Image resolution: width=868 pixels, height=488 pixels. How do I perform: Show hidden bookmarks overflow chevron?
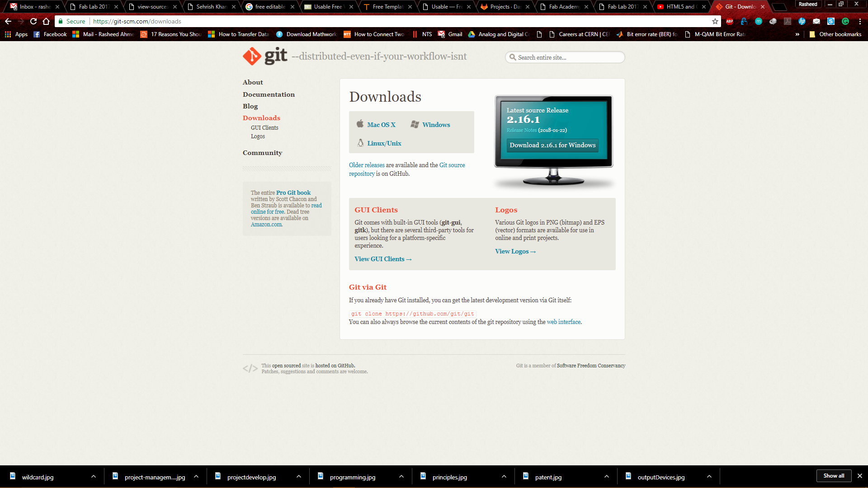coord(797,34)
